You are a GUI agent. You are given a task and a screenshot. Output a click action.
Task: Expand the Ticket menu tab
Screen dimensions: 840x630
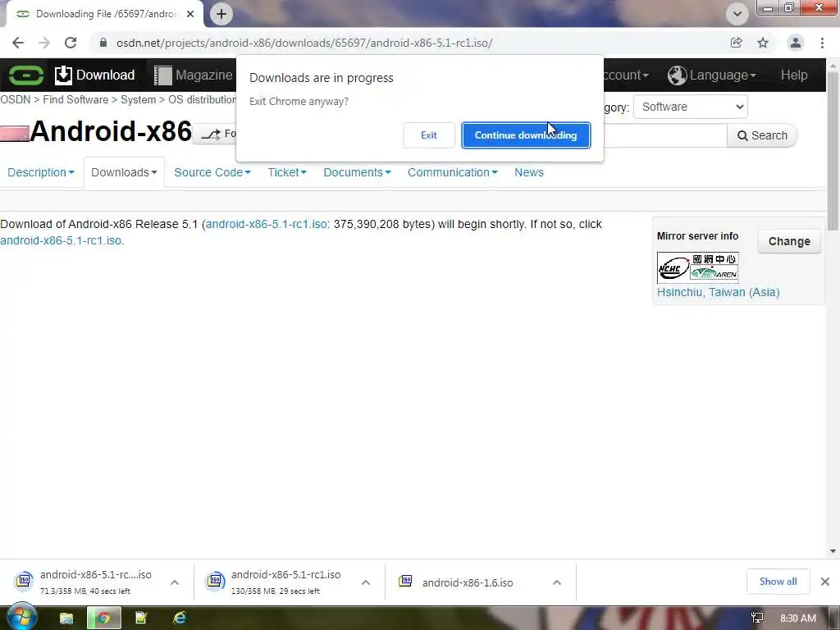pos(287,172)
